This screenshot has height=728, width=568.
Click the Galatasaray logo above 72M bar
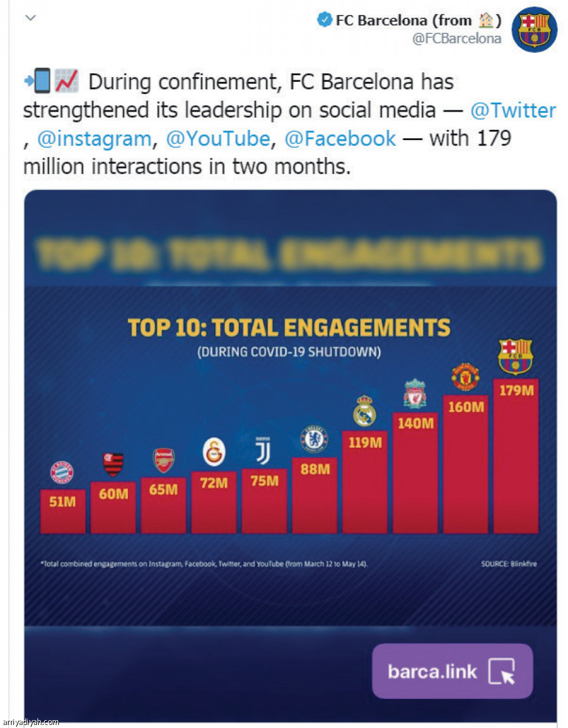[214, 453]
